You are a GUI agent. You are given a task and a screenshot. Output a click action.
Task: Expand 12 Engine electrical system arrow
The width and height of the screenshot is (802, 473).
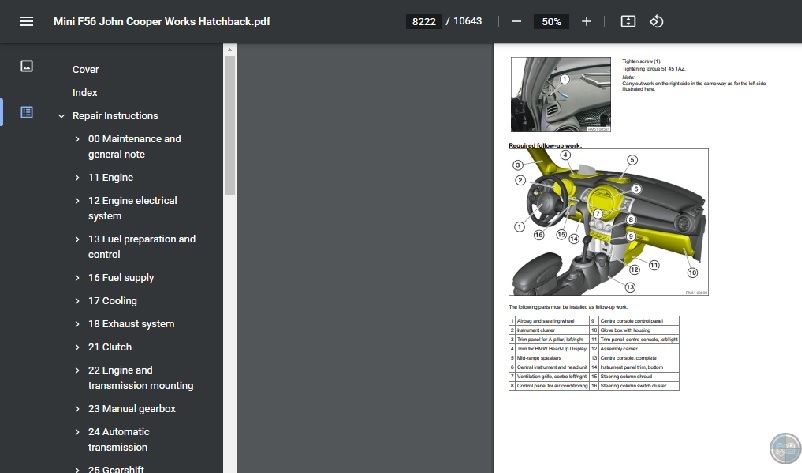point(77,201)
